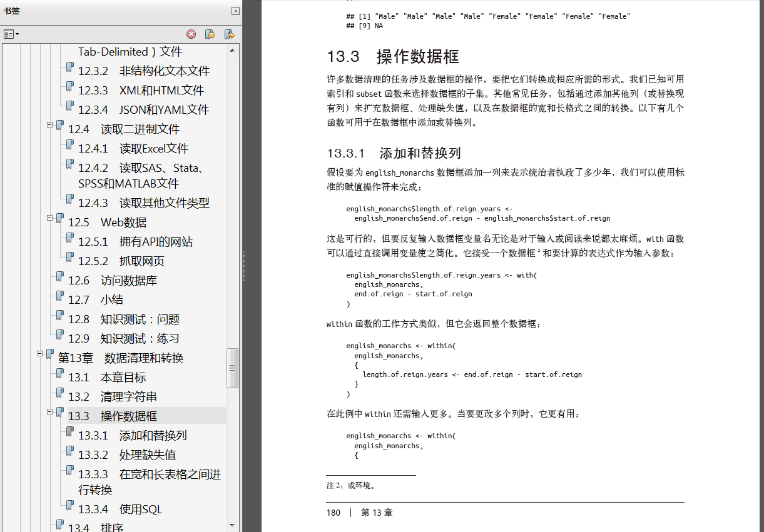Viewport: 764px width, 532px height.
Task: Click the page heading 13.3 操作数据框
Action: (393, 56)
